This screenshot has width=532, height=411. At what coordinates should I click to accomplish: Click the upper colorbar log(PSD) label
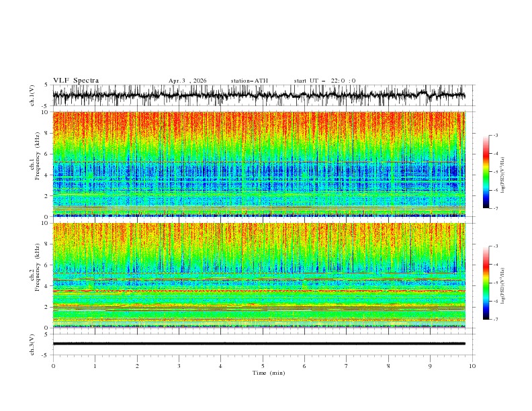pyautogui.click(x=502, y=175)
